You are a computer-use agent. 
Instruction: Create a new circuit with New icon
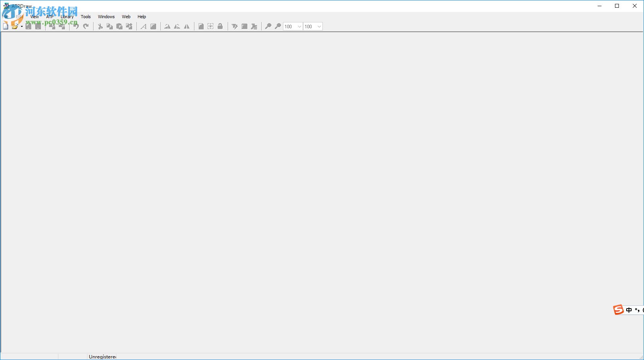click(5, 26)
